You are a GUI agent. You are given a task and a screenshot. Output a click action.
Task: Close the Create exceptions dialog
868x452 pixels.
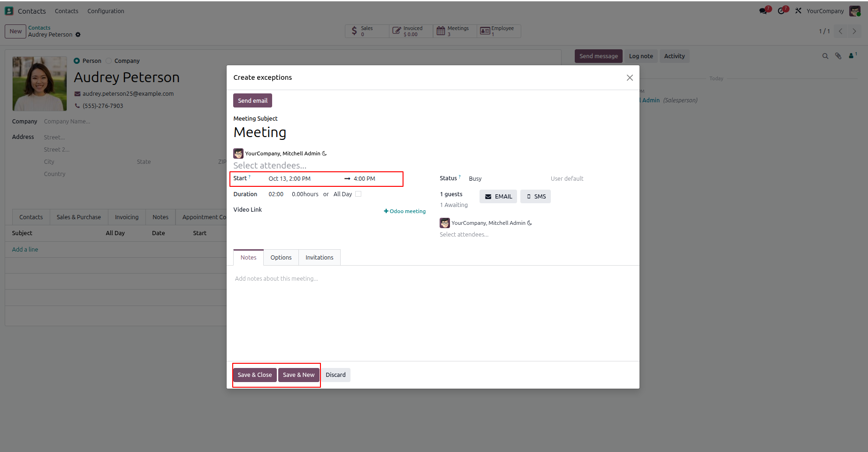pyautogui.click(x=630, y=78)
